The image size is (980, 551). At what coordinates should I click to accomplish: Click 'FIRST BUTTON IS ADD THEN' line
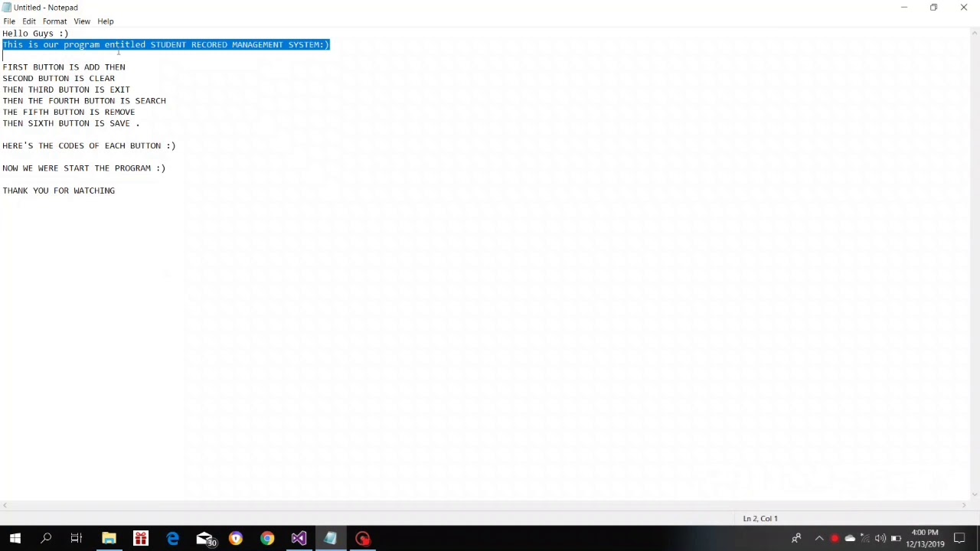[64, 67]
